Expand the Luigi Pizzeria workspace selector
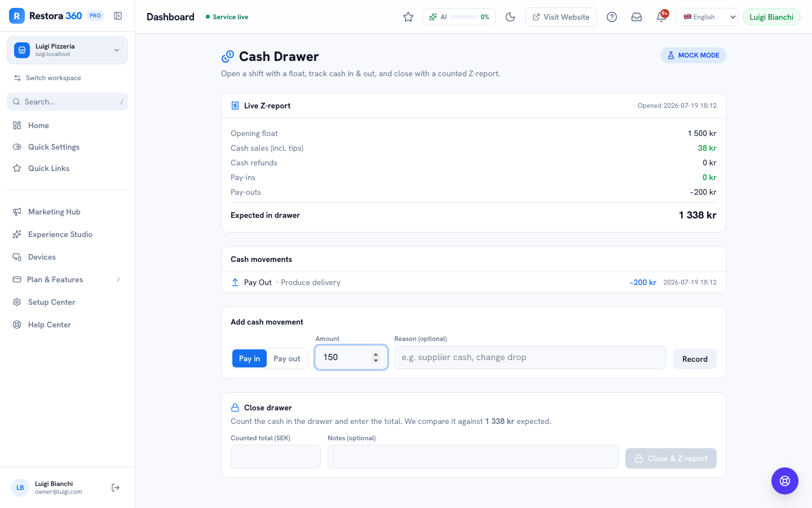 (x=67, y=50)
